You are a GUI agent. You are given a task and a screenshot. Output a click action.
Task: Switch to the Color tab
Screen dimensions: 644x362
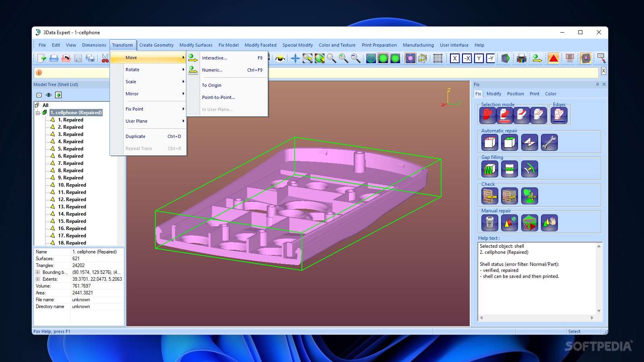pos(550,94)
